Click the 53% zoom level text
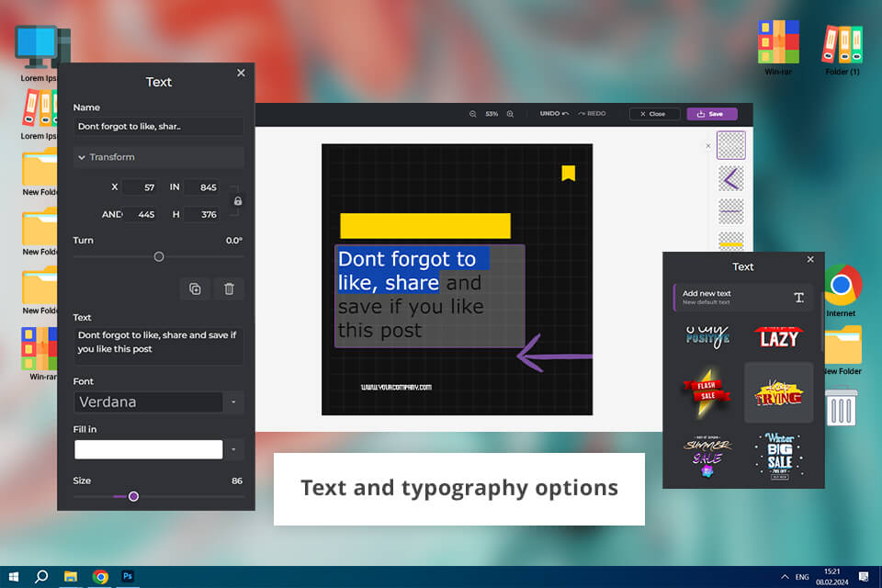 (492, 114)
